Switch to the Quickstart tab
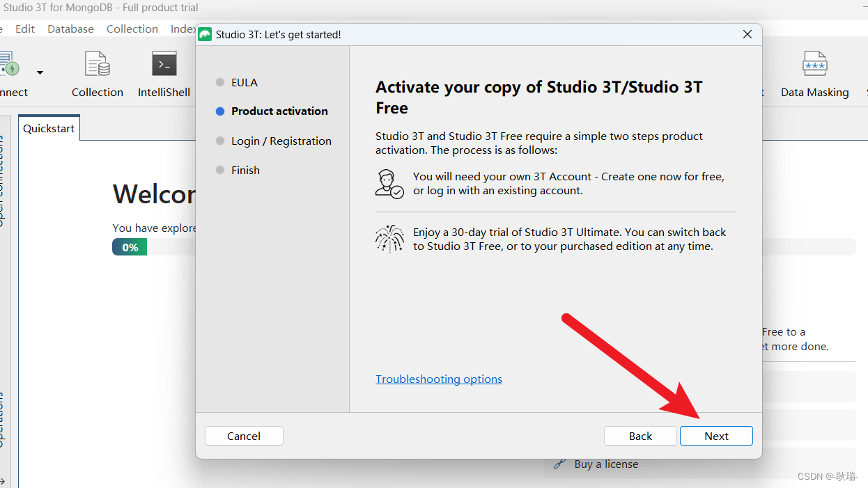868x488 pixels. [49, 129]
